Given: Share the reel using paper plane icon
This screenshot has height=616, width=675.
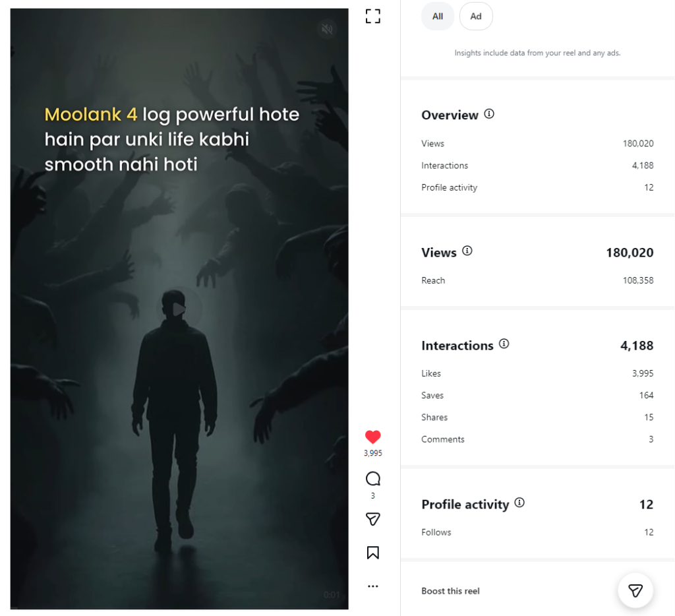Looking at the screenshot, I should 372,520.
